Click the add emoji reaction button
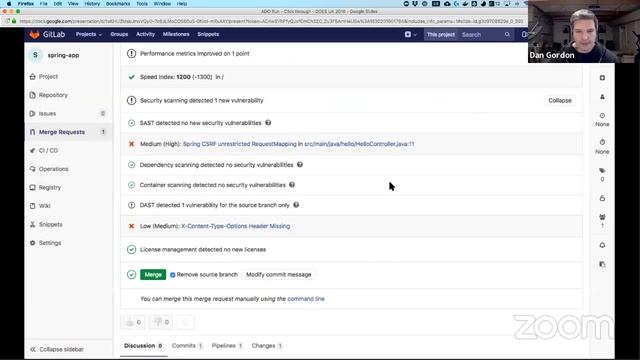 (x=185, y=322)
